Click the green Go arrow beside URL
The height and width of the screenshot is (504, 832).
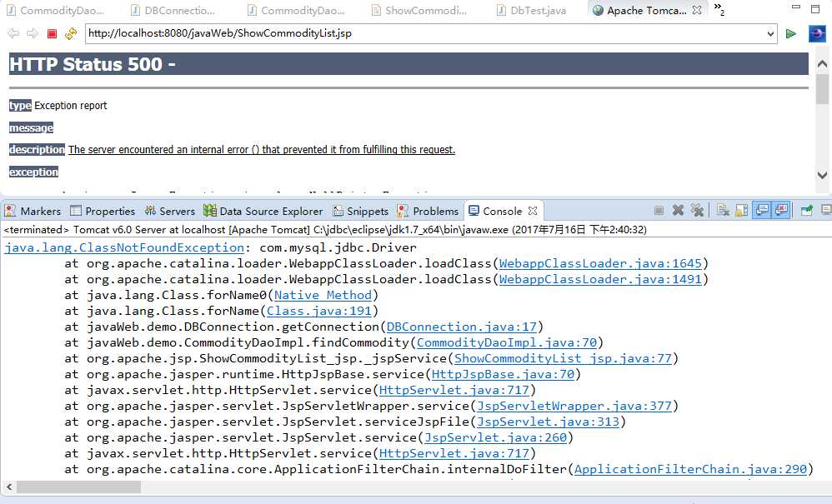tap(791, 33)
